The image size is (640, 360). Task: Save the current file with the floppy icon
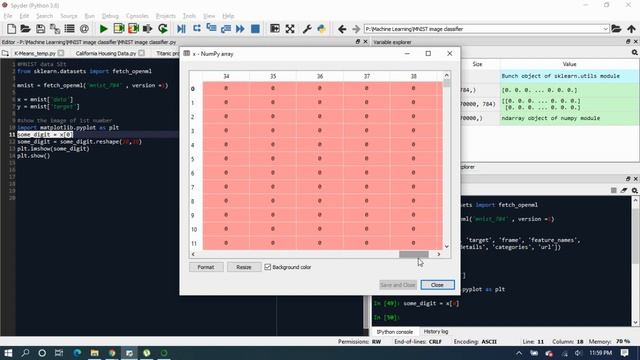pyautogui.click(x=40, y=29)
